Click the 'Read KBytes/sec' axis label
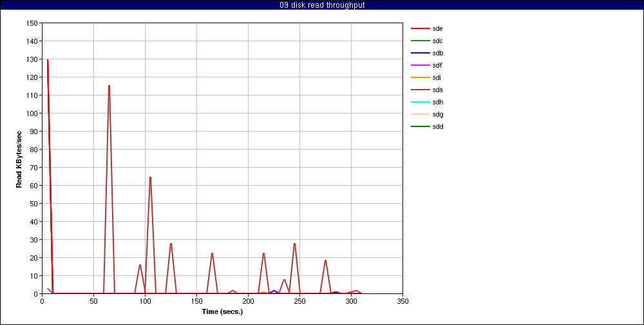 (19, 159)
